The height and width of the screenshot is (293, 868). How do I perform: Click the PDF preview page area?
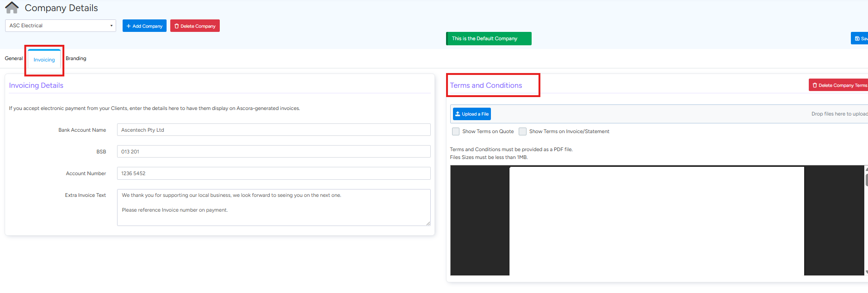coord(656,221)
